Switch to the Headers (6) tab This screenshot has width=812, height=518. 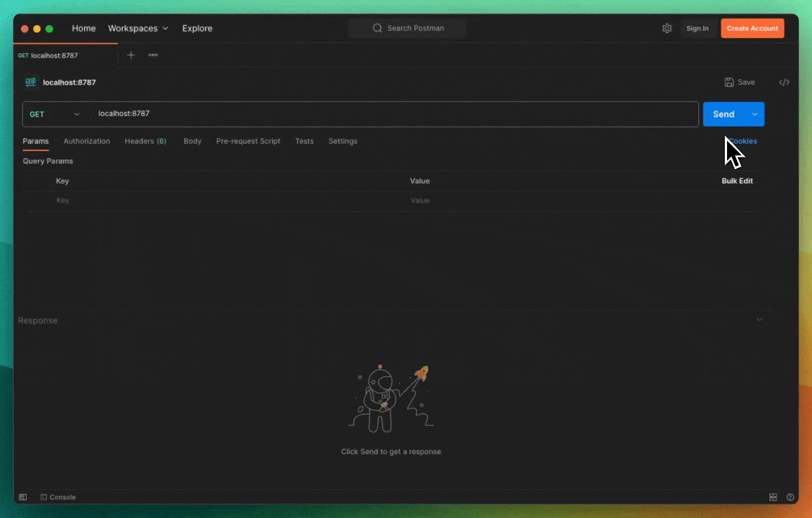[145, 141]
